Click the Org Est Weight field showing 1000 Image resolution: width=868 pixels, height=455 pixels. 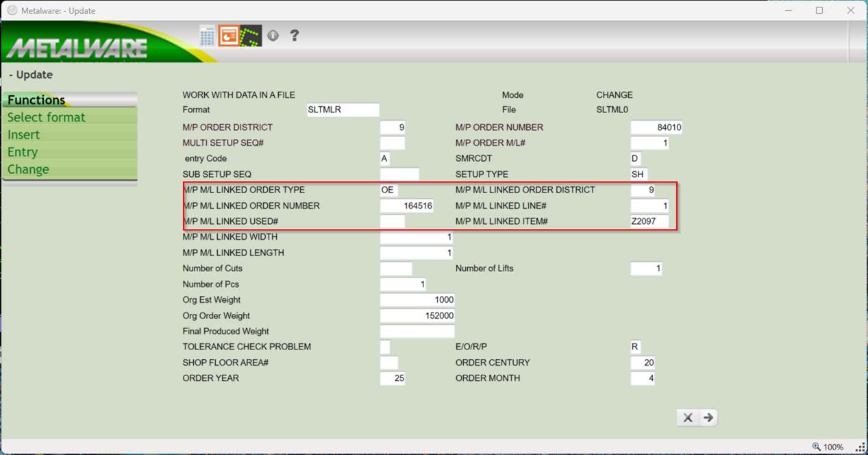417,300
